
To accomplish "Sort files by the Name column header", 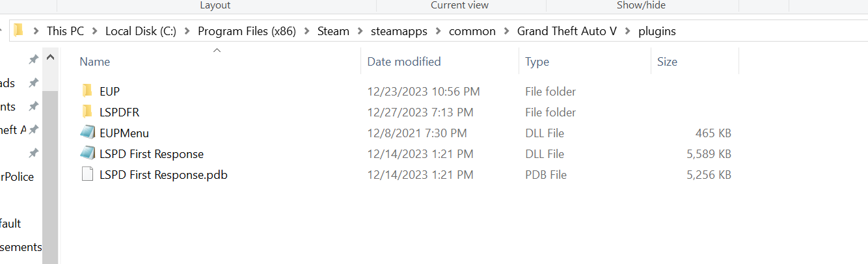I will pos(95,62).
